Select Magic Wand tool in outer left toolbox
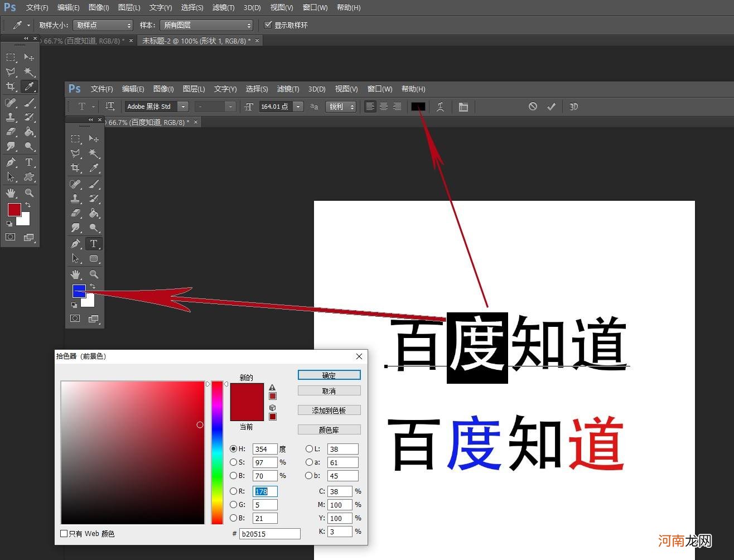Screen dimensions: 734x560 click(29, 72)
